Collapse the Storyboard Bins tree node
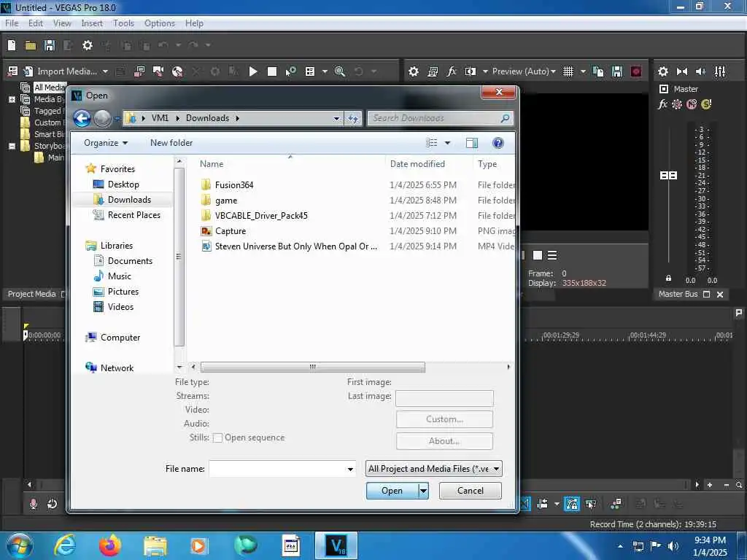Screen dimensions: 747x560 12,146
